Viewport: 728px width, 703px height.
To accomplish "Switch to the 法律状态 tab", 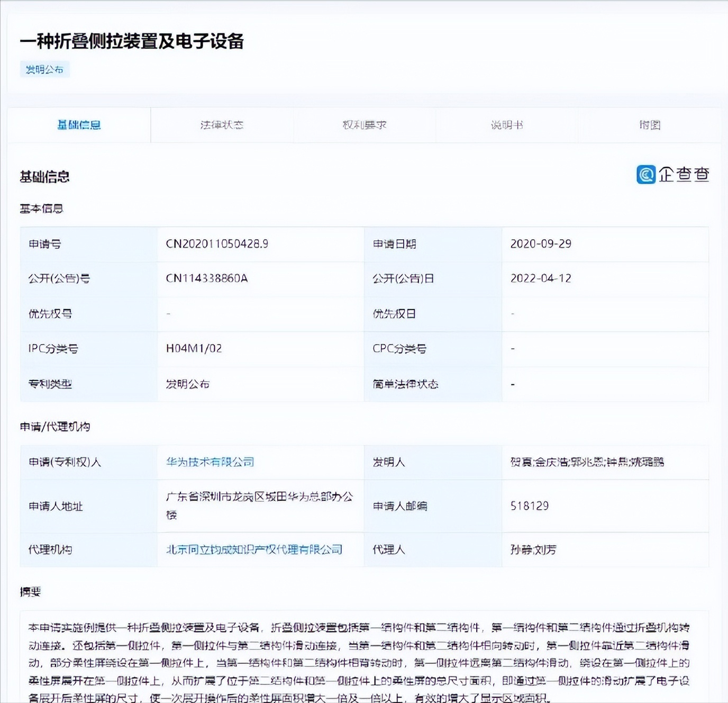I will [x=222, y=125].
